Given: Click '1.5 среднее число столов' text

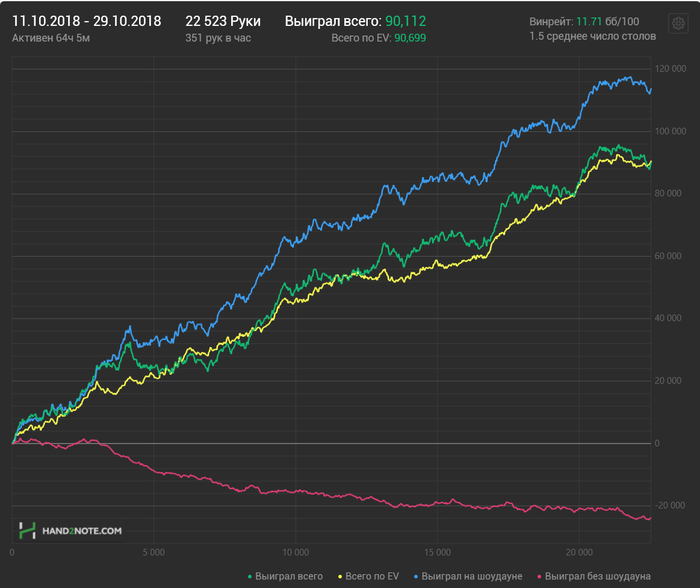Looking at the screenshot, I should (x=592, y=36).
